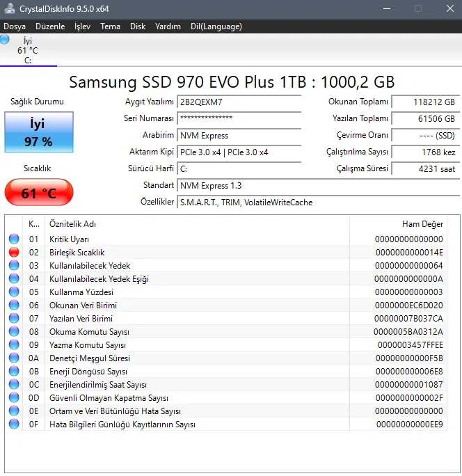Click the Çevirme Oranı value ---- (SSD)
Viewport: 462px width, 476px height.
tap(426, 136)
